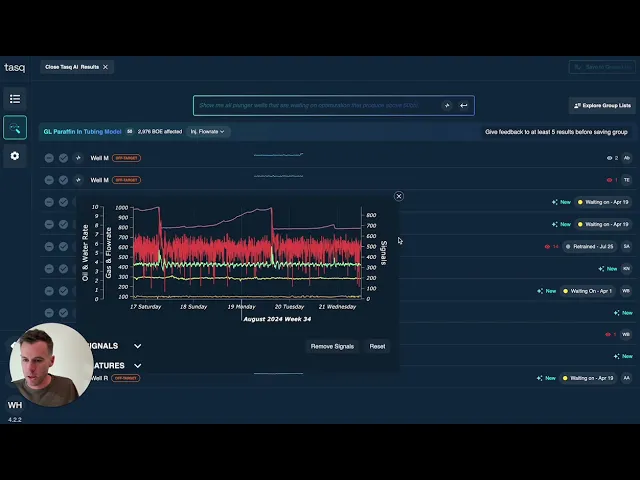640x480 pixels.
Task: Open the Tasq AI search sidebar icon
Action: pos(15,128)
